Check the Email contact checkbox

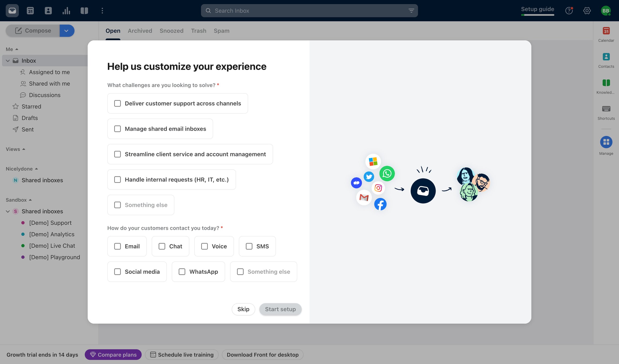(x=117, y=246)
